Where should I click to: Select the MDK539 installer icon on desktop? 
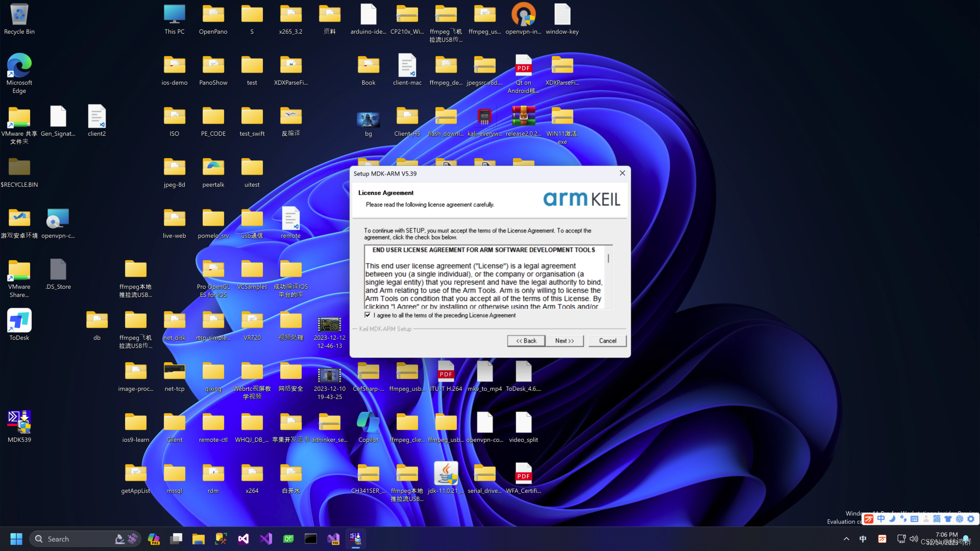click(x=19, y=428)
